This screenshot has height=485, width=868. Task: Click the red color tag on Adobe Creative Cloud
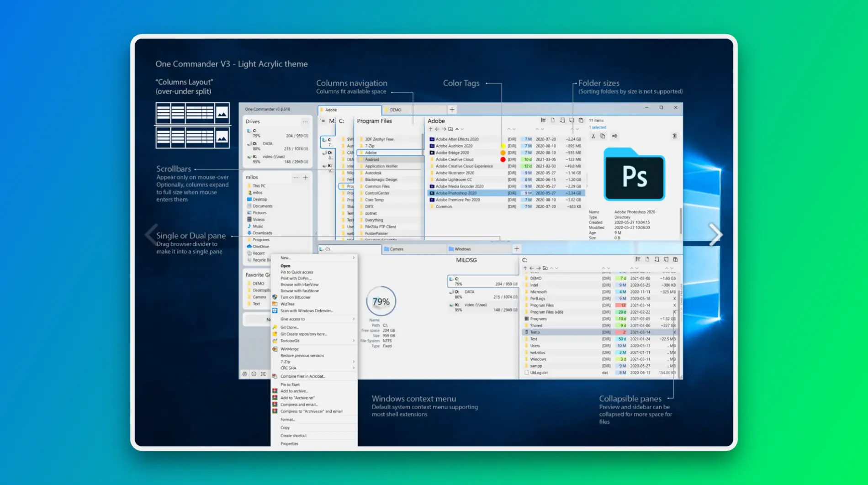pyautogui.click(x=503, y=159)
